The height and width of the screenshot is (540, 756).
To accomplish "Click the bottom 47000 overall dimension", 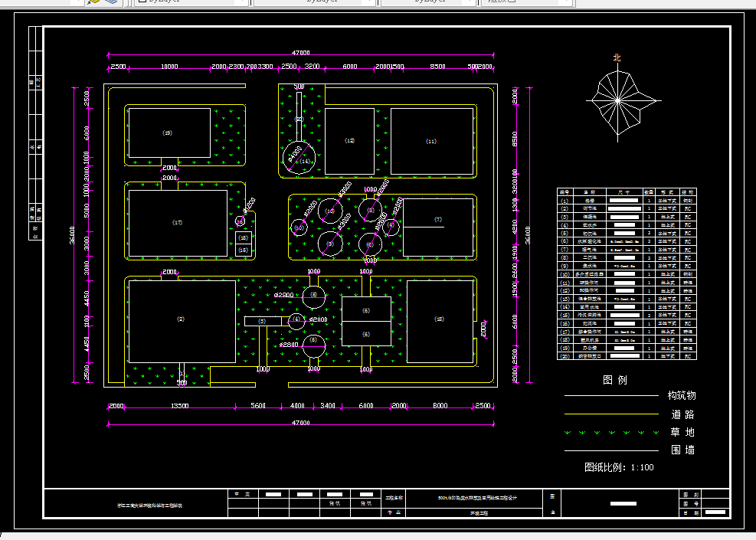I will pyautogui.click(x=300, y=423).
